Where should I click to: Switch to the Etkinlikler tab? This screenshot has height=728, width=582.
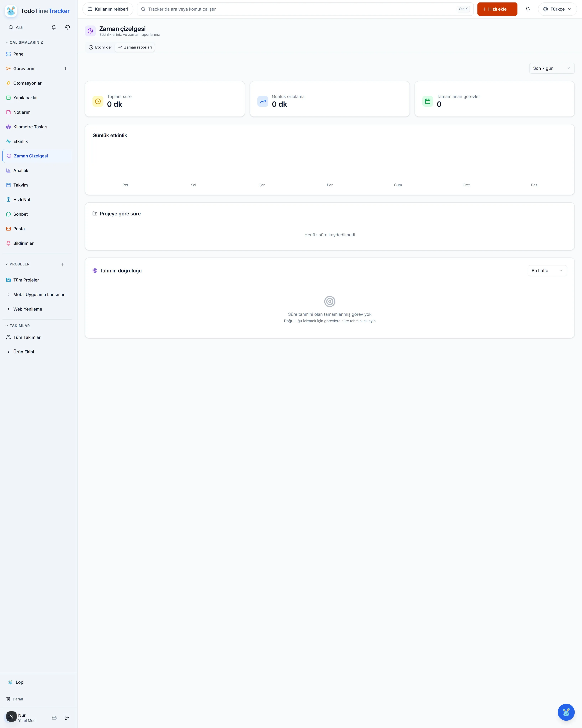[x=100, y=47]
